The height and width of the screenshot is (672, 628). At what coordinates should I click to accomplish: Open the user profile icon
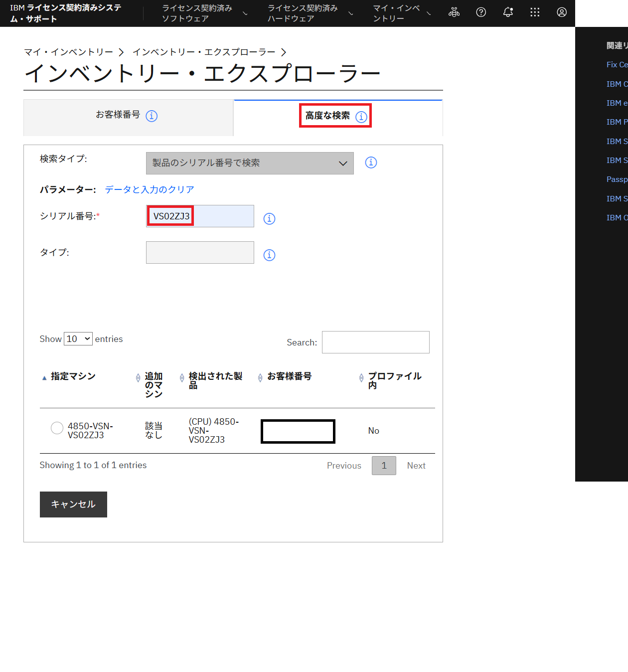pos(562,12)
